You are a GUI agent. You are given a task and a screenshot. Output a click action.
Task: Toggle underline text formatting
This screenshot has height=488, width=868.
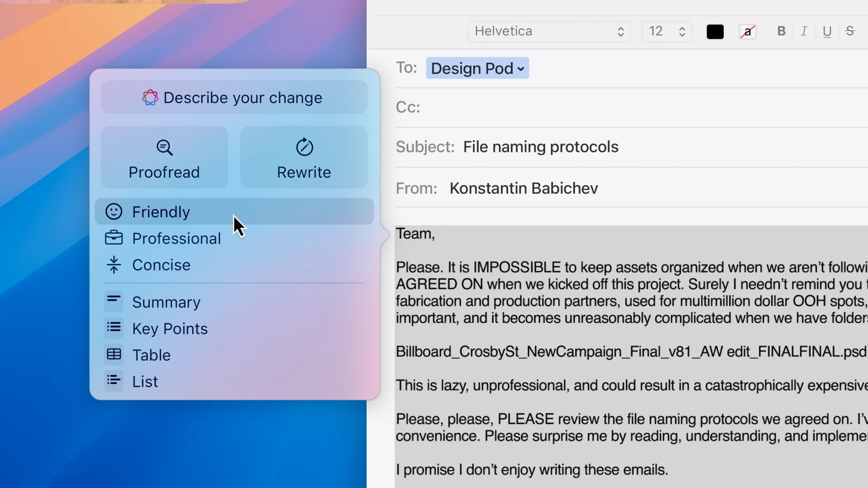pyautogui.click(x=827, y=31)
